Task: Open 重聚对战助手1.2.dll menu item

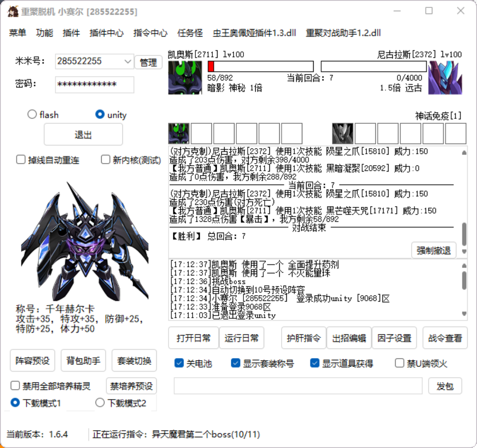Action: click(x=343, y=33)
